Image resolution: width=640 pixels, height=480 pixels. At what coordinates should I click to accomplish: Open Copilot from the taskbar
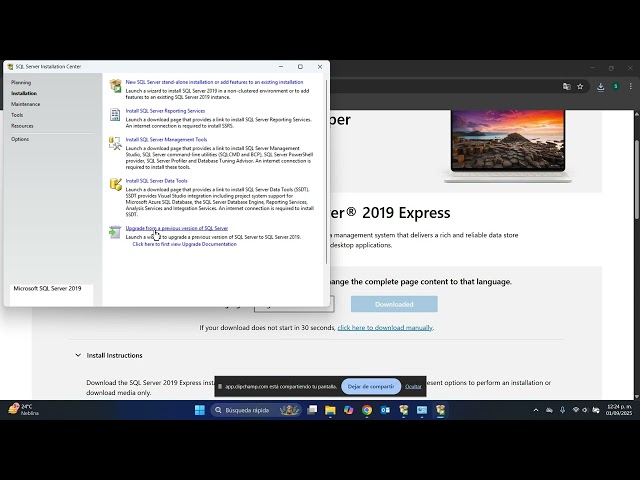pyautogui.click(x=348, y=410)
